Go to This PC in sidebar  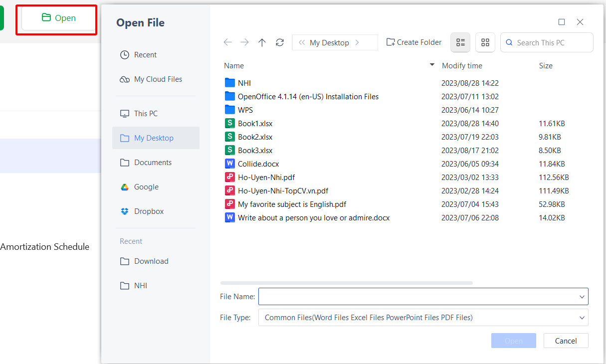pos(145,114)
